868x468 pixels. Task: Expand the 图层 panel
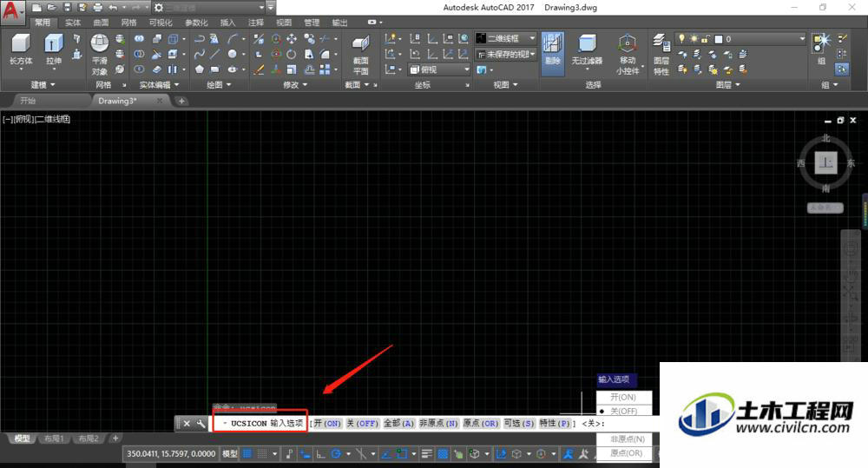point(728,85)
